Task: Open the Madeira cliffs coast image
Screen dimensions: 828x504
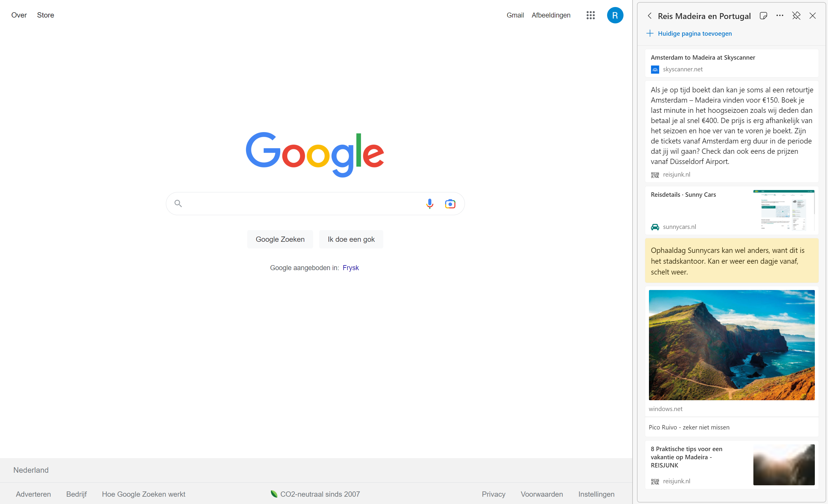Action: 731,345
